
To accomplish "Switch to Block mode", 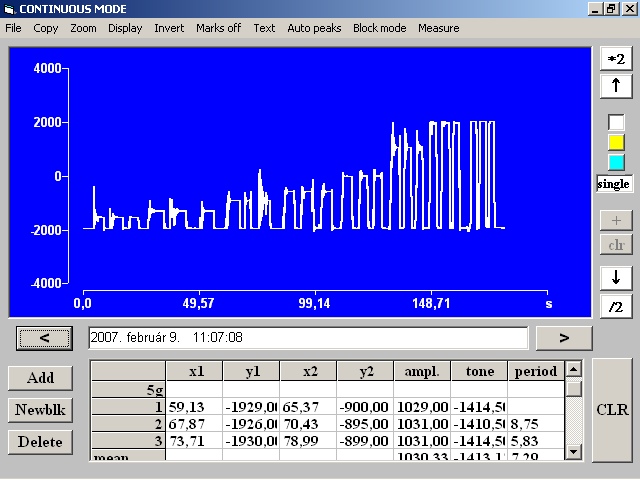I will pyautogui.click(x=380, y=28).
